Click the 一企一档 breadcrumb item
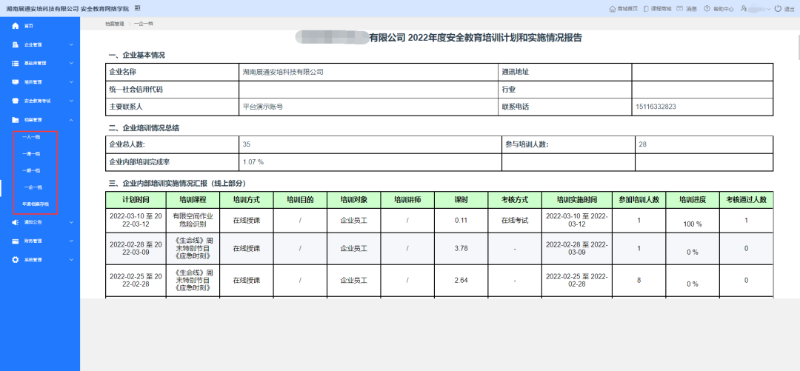 click(143, 23)
